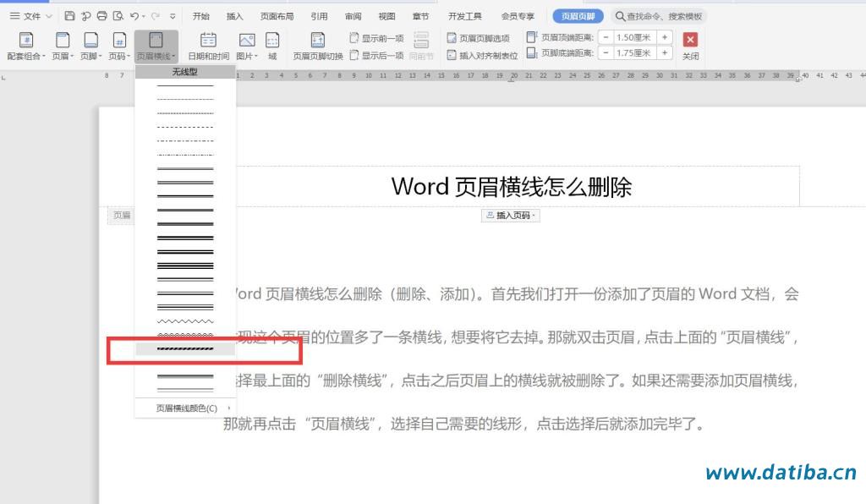The width and height of the screenshot is (866, 504).
Task: Open the 页眉 header dropdown
Action: tap(63, 46)
